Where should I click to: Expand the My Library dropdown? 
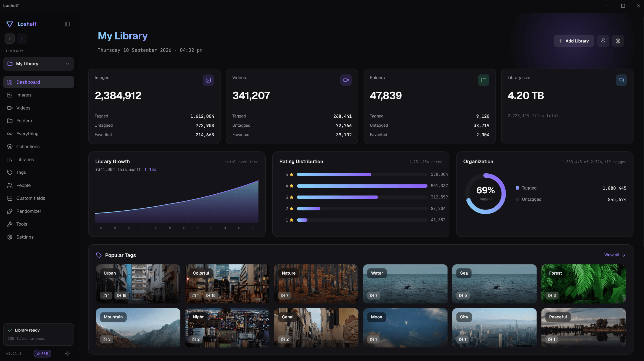[39, 64]
